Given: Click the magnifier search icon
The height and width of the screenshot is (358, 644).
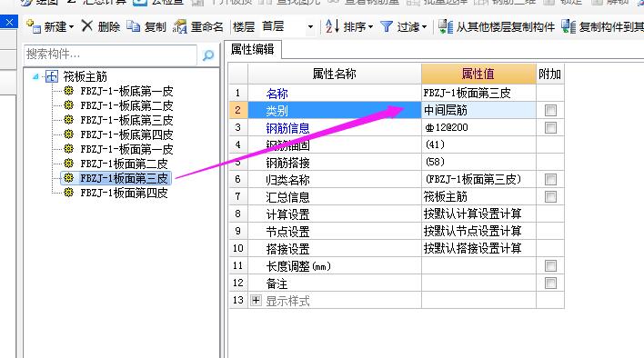Looking at the screenshot, I should [208, 55].
